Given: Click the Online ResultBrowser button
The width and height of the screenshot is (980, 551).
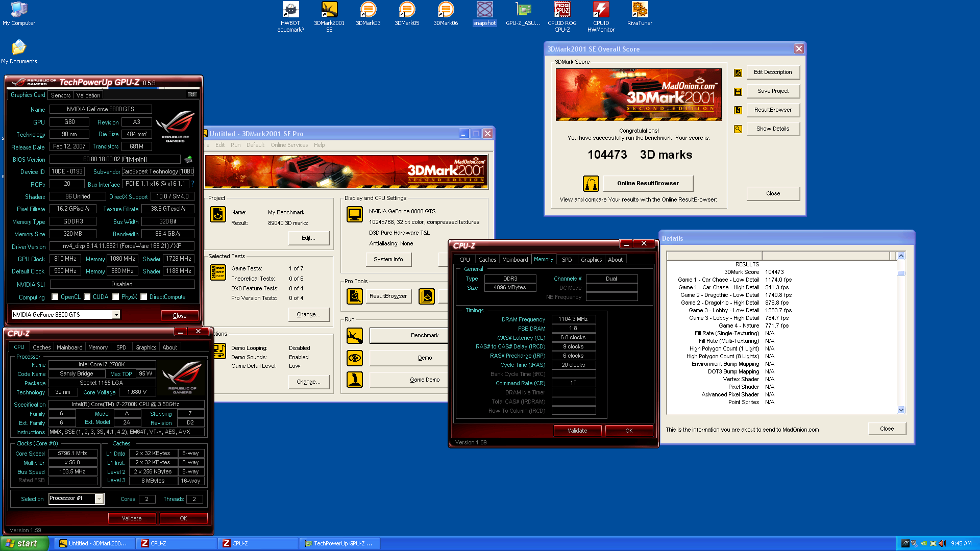Looking at the screenshot, I should coord(648,184).
